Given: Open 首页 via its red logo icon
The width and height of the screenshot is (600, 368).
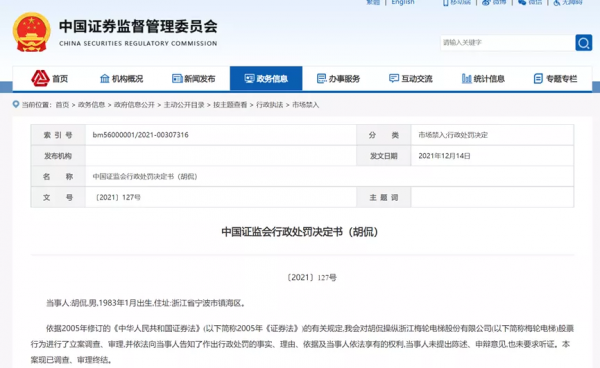Looking at the screenshot, I should tap(40, 78).
